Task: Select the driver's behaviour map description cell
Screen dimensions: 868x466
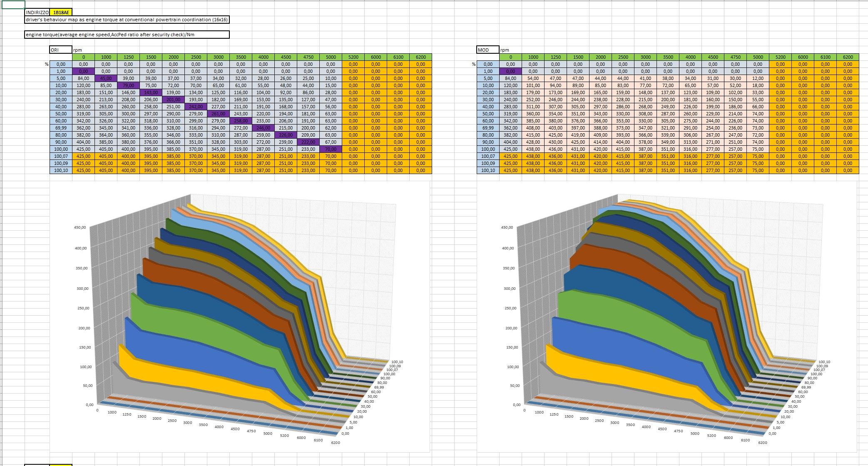Action: [127, 20]
